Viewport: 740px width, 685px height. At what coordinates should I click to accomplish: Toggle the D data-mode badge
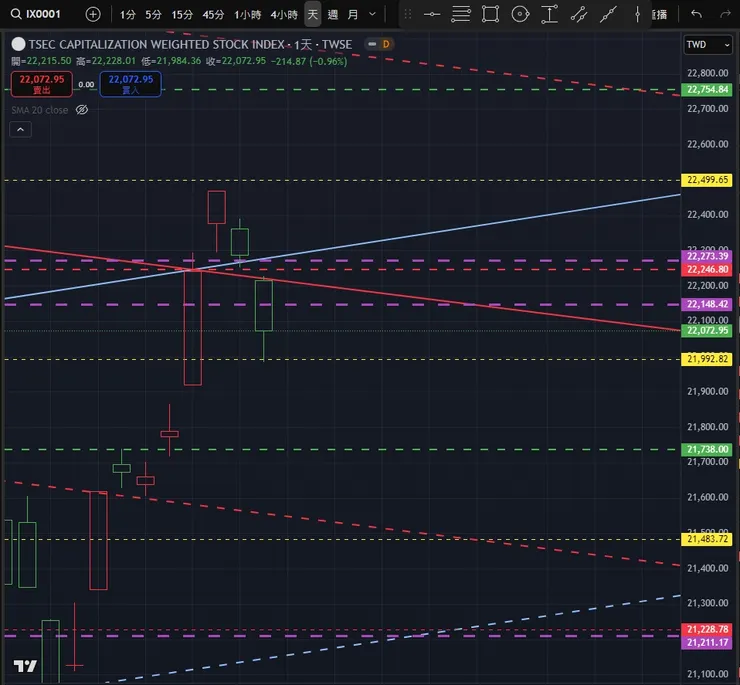pos(386,44)
